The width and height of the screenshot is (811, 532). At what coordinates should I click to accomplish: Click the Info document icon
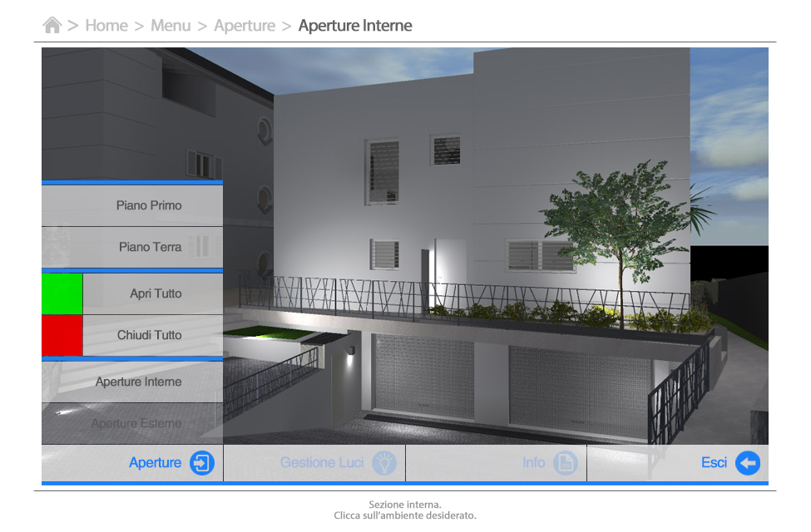click(566, 463)
